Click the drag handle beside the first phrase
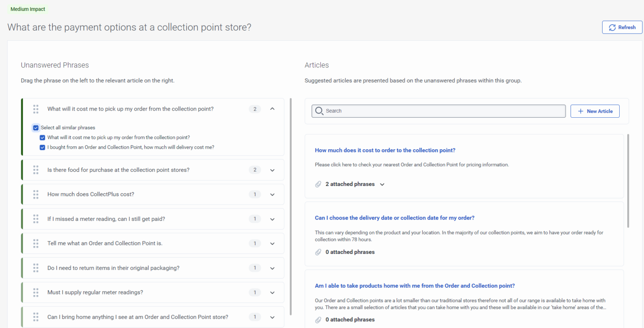The image size is (644, 328). coord(36,109)
